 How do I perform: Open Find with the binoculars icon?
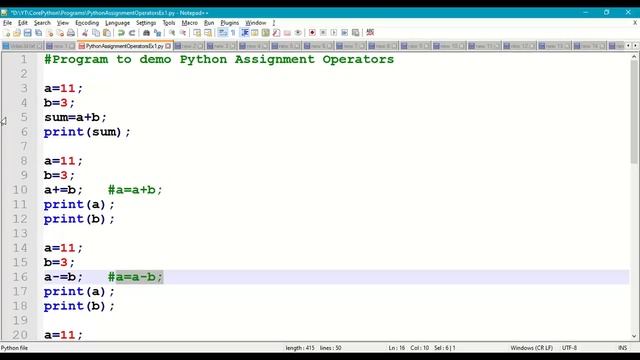pos(146,33)
